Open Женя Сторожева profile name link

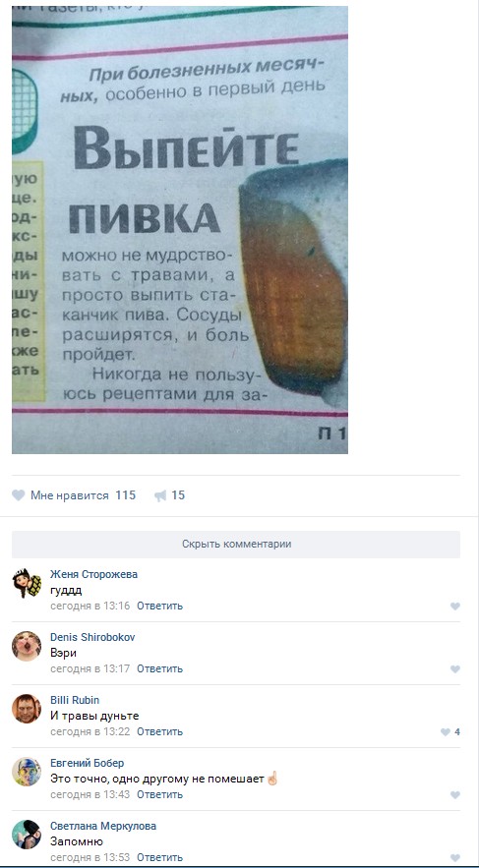click(93, 575)
